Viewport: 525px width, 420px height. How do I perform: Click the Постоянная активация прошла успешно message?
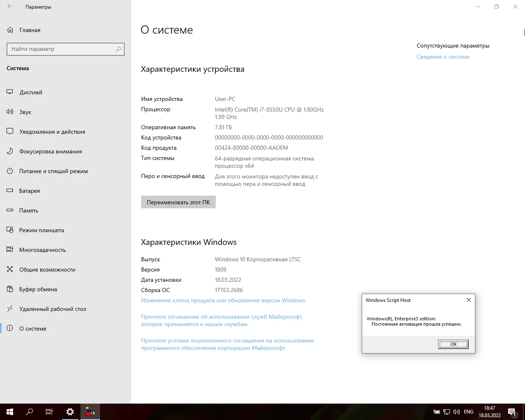[417, 324]
